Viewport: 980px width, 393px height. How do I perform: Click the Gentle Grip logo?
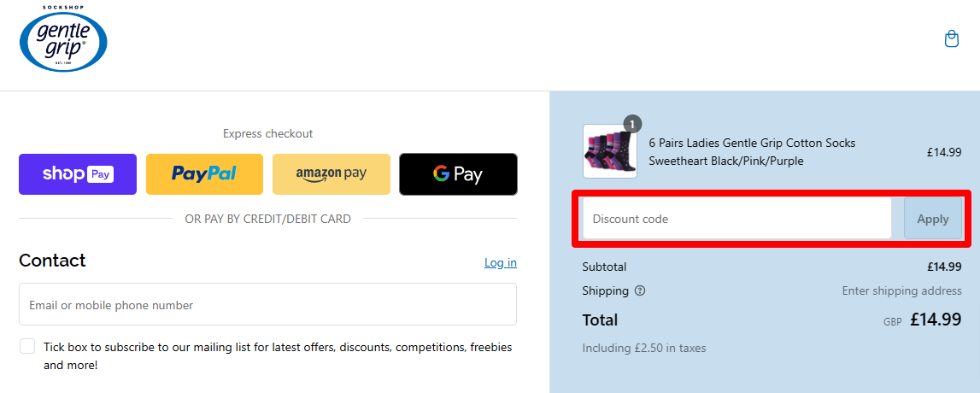pyautogui.click(x=63, y=39)
